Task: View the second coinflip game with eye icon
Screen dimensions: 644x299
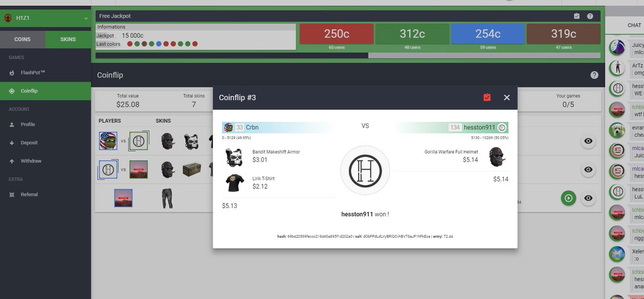Action: (588, 170)
